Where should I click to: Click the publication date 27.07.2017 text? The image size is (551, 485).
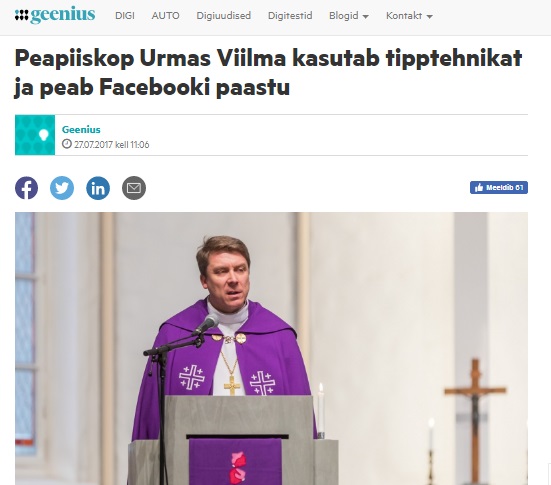[93, 144]
